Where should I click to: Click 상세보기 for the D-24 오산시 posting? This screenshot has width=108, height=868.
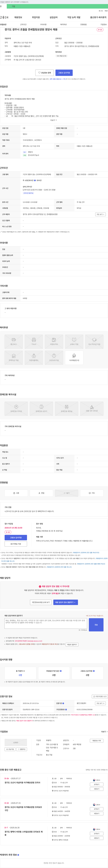97,784
